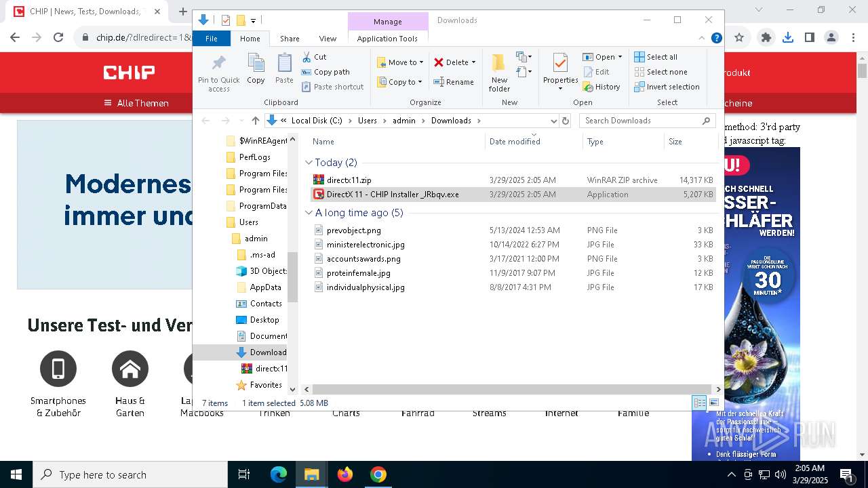Image resolution: width=868 pixels, height=488 pixels.
Task: Click Rename in Organize group
Action: 454,82
